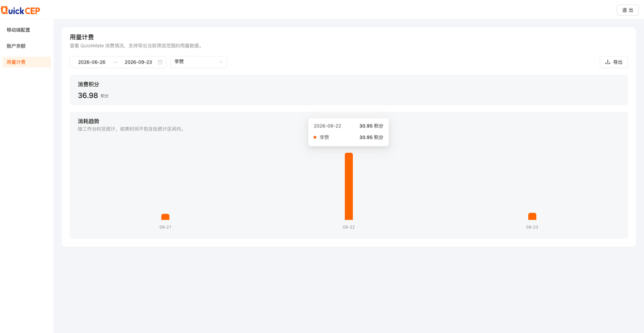Click the 09-21 small bar
This screenshot has height=333, width=644.
[x=165, y=217]
